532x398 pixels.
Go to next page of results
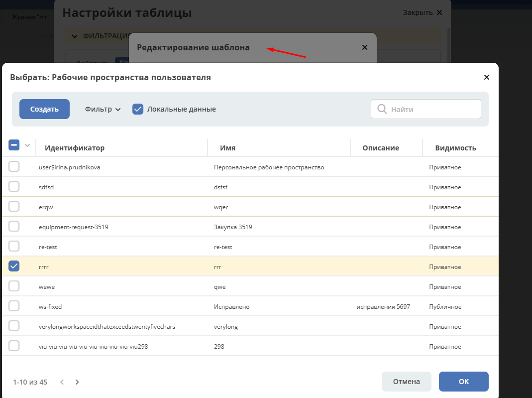(x=77, y=382)
